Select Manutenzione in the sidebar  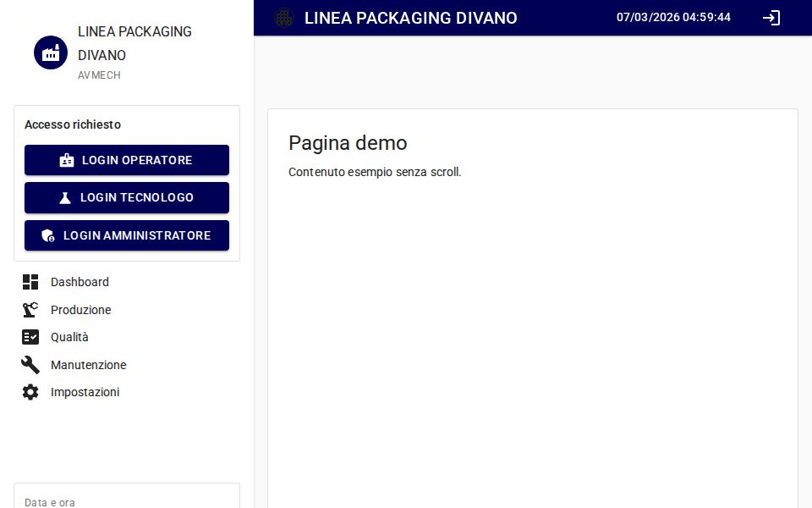88,365
